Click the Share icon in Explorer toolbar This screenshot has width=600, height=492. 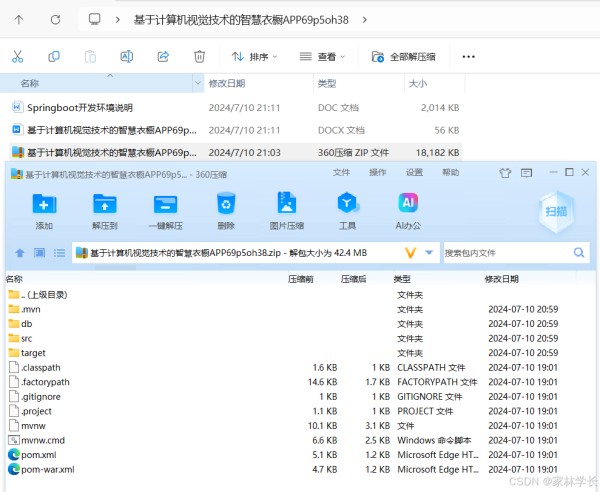pos(163,57)
